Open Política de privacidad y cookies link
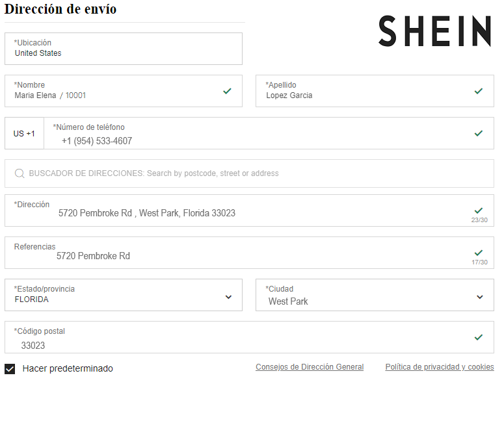504x445 pixels. click(x=440, y=367)
